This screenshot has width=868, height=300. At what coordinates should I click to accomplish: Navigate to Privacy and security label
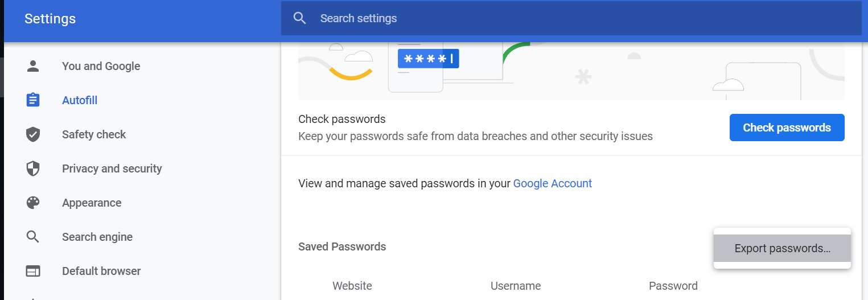point(112,169)
